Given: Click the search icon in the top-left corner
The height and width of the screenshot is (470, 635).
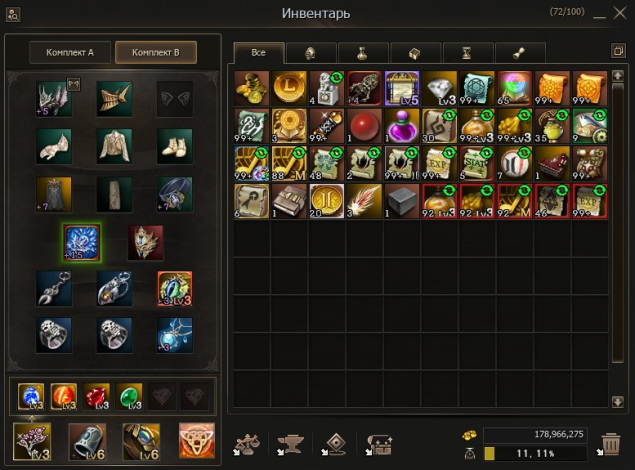Looking at the screenshot, I should click(x=13, y=15).
